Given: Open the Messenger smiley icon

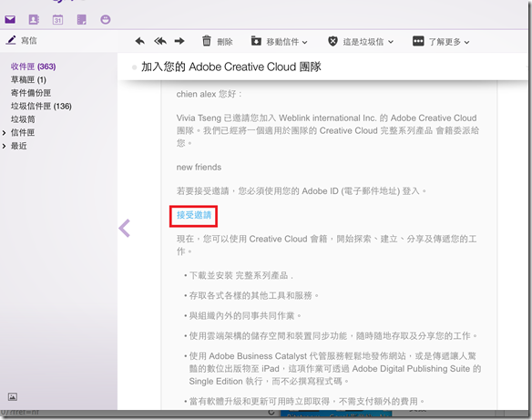Looking at the screenshot, I should pyautogui.click(x=105, y=19).
